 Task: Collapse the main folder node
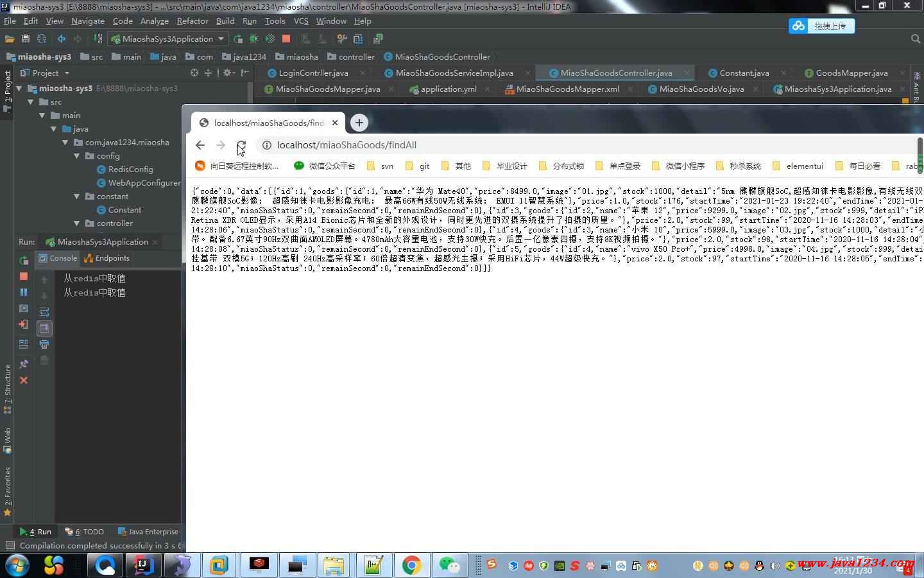42,115
